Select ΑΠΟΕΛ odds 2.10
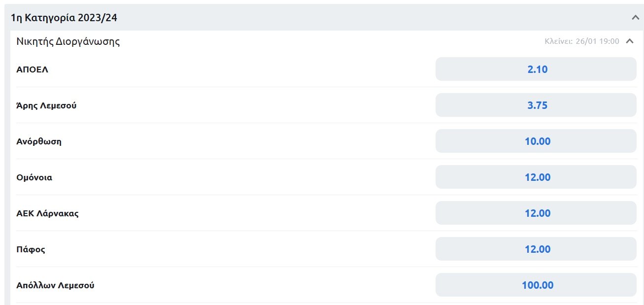 [536, 69]
